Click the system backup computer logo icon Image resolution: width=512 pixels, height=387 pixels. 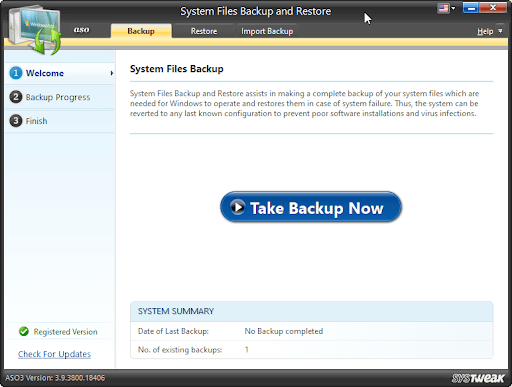[x=35, y=29]
